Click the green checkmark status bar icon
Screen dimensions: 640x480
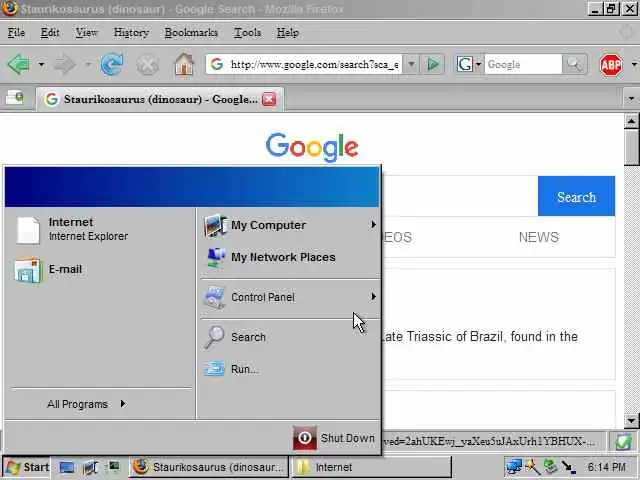[x=624, y=442]
